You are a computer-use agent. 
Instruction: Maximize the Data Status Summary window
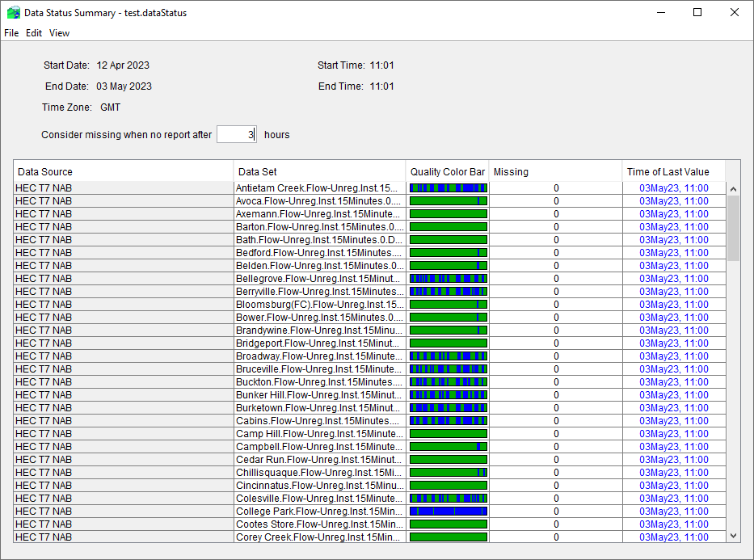pos(697,12)
